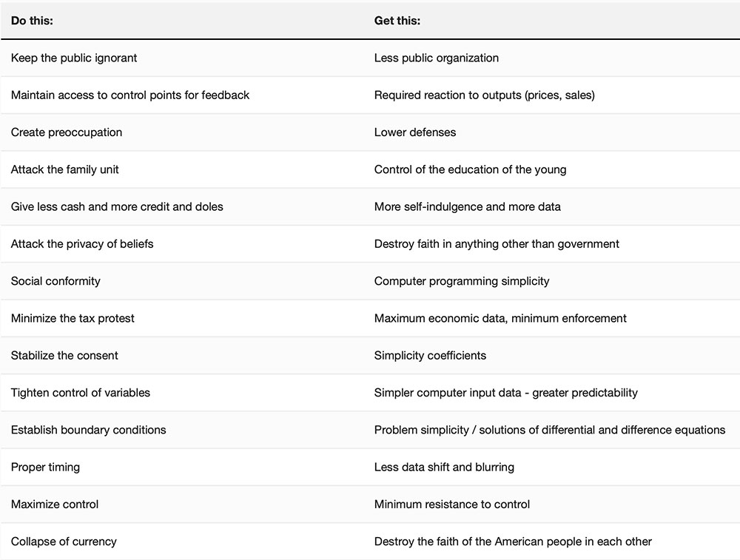The image size is (740, 560).
Task: Select the "Create preoccupation" row entry
Action: pyautogui.click(x=67, y=132)
